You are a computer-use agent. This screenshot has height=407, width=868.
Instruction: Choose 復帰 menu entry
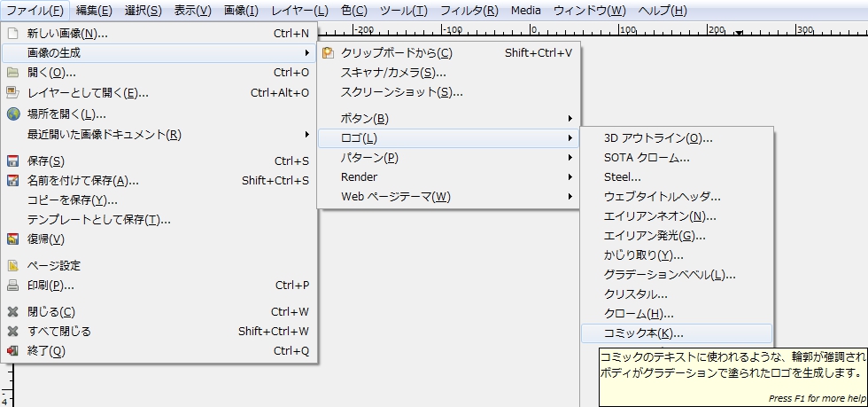(159, 239)
